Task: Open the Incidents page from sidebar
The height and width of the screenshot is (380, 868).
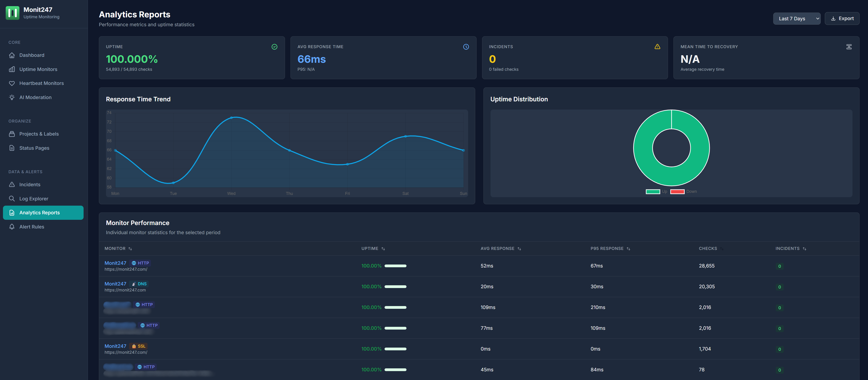Action: coord(29,184)
